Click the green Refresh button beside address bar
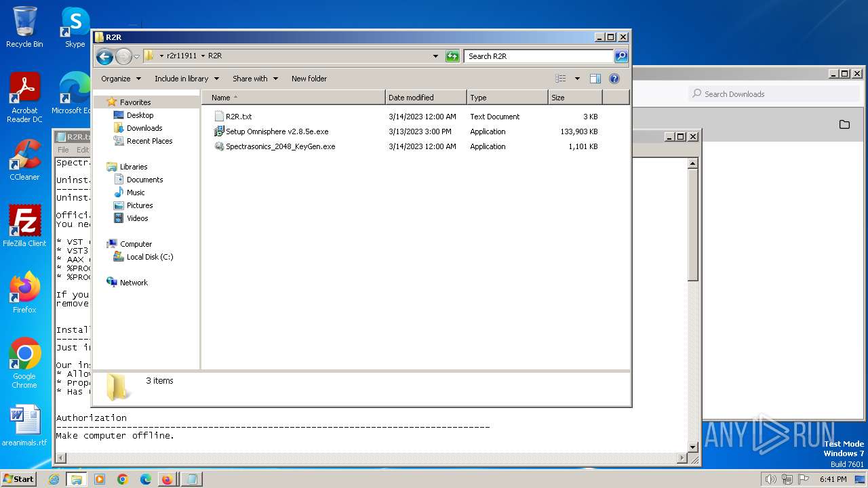The image size is (868, 488). pos(452,56)
